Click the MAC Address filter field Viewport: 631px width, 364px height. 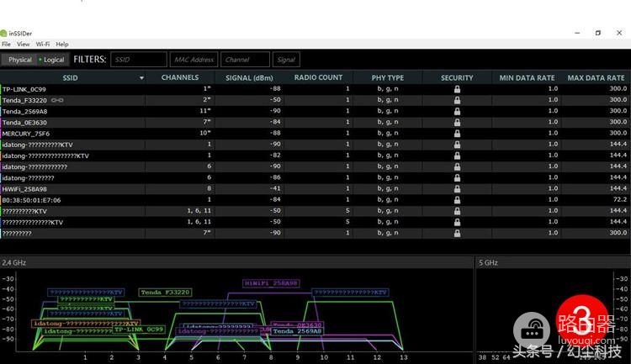click(194, 60)
